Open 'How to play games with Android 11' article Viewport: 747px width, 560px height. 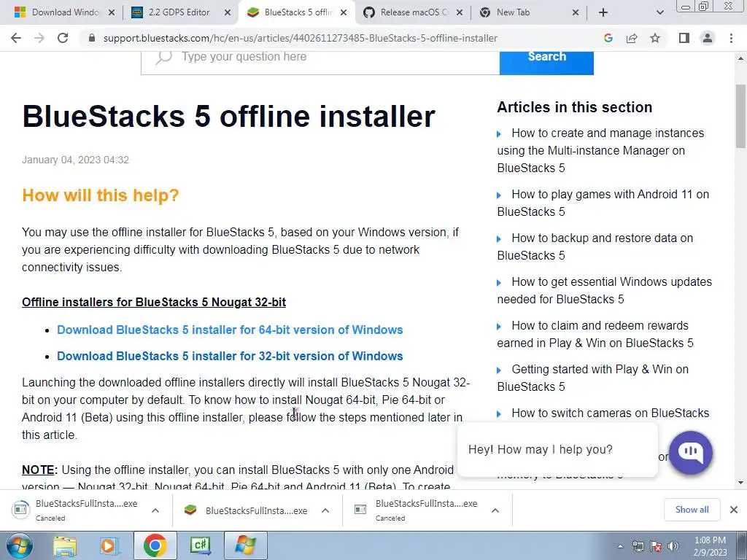(603, 203)
